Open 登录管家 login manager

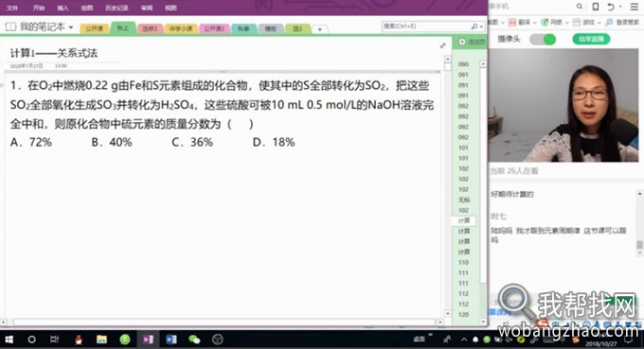[622, 22]
